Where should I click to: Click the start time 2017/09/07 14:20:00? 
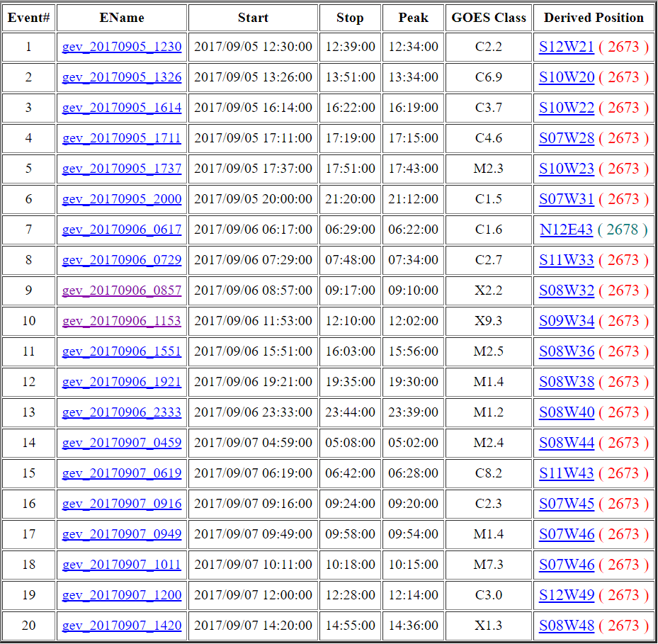pos(253,625)
